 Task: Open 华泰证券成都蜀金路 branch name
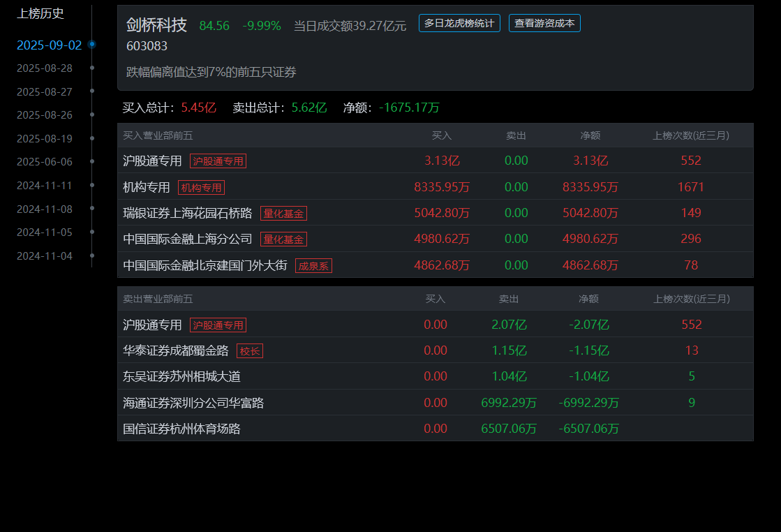pos(176,350)
